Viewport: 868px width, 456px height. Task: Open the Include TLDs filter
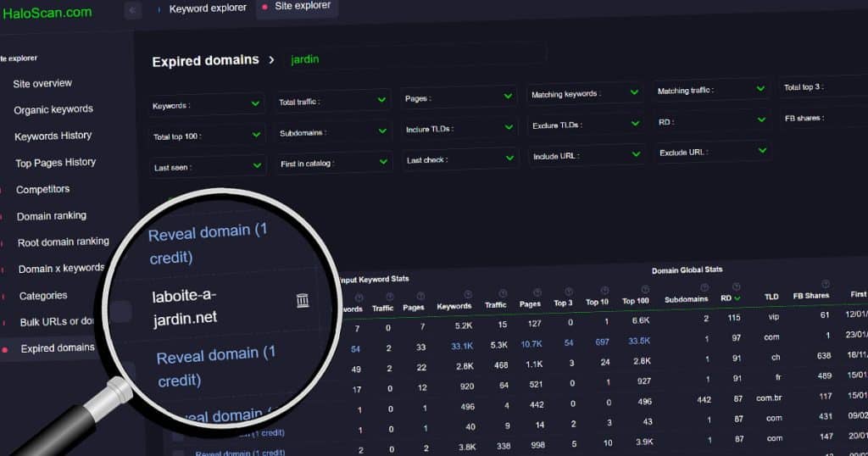click(x=459, y=128)
